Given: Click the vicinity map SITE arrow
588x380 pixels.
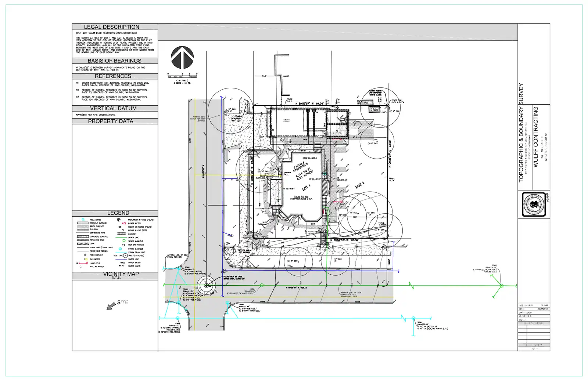Looking at the screenshot, I should (111, 306).
